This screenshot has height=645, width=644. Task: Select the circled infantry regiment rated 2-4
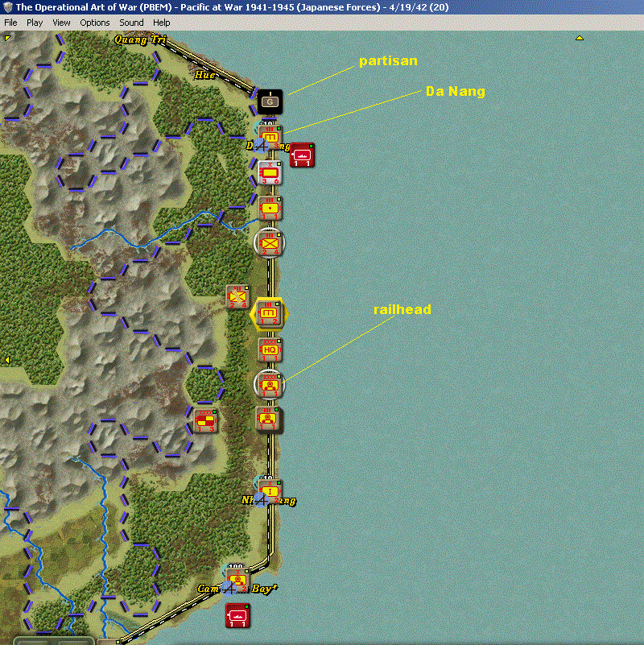click(270, 243)
